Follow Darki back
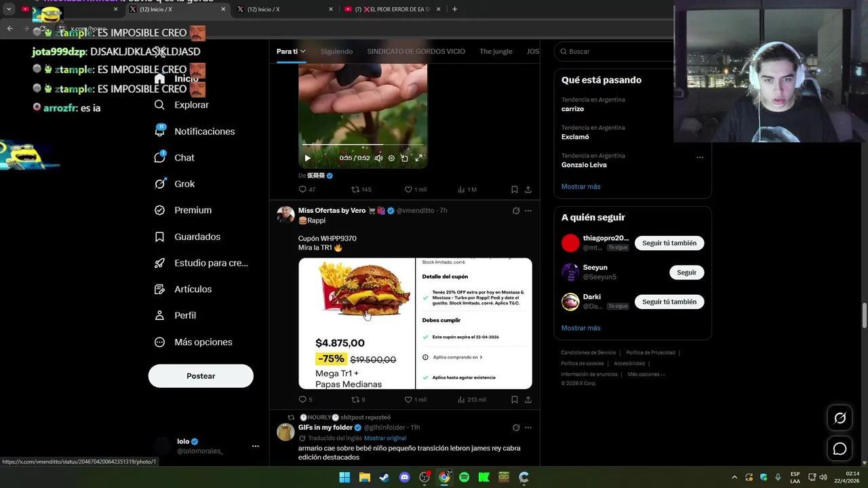The width and height of the screenshot is (868, 488). click(x=669, y=302)
